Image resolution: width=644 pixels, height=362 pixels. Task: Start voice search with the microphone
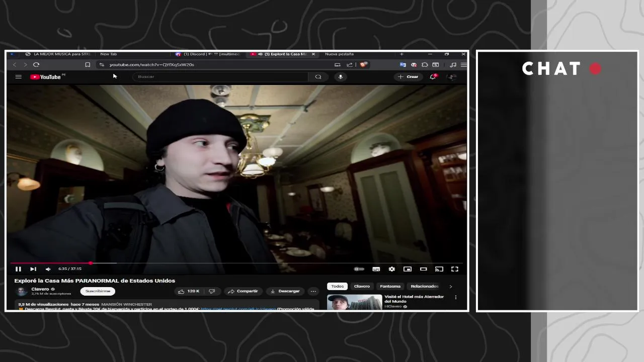click(341, 77)
